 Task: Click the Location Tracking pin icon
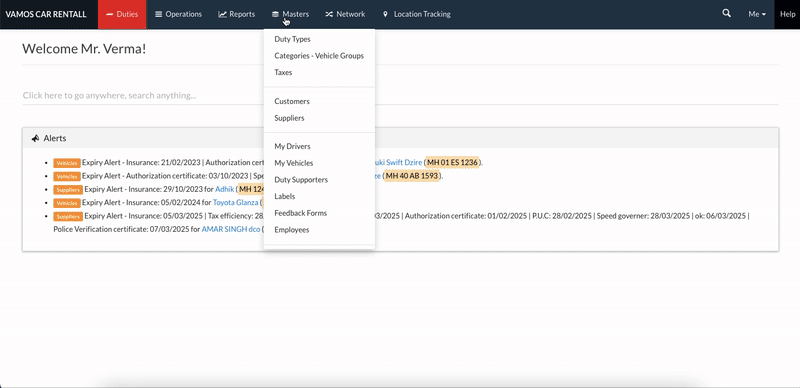385,14
